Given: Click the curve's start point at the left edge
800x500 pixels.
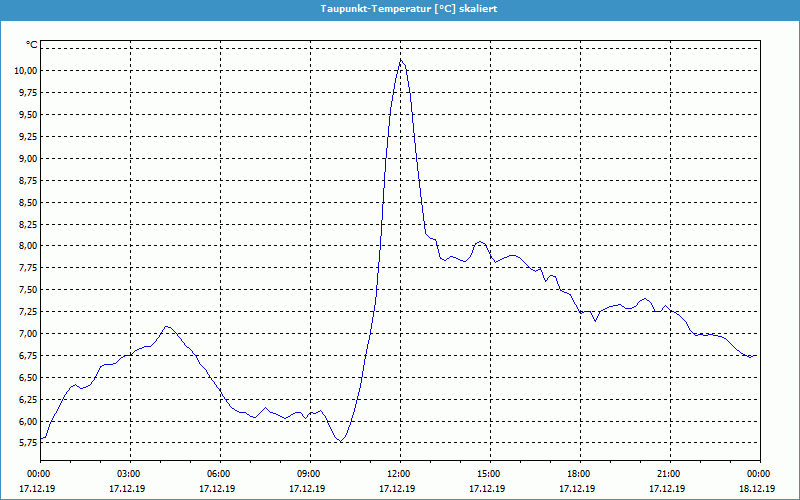Looking at the screenshot, I should pyautogui.click(x=41, y=438).
